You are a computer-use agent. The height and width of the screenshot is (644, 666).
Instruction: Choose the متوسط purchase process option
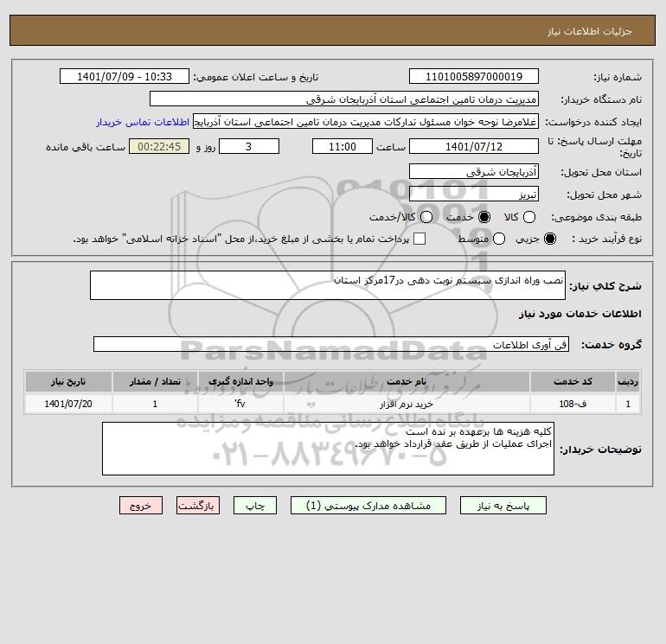(499, 239)
